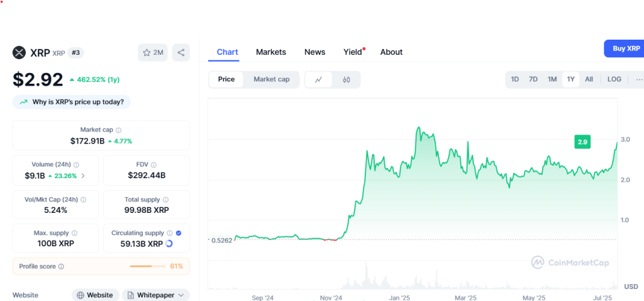Click the XRP coin logo icon
Viewport: 644px width, 301px height.
point(19,53)
